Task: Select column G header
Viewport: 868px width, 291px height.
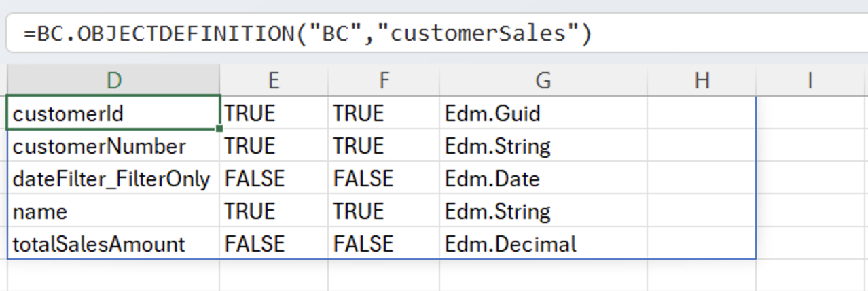Action: tap(543, 80)
